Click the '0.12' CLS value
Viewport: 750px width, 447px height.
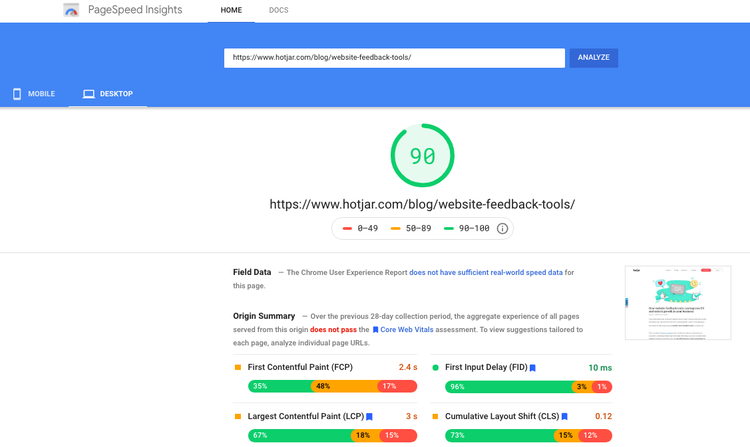pos(604,416)
